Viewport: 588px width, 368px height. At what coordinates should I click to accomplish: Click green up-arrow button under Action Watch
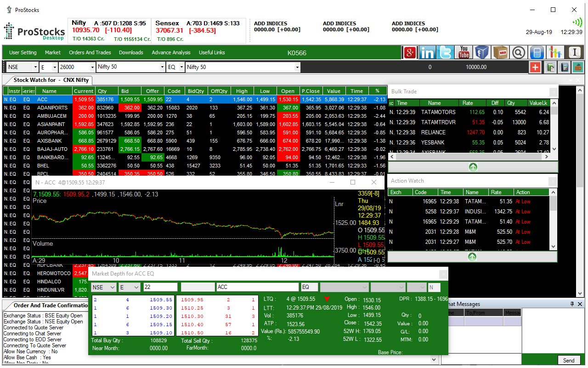point(472,257)
